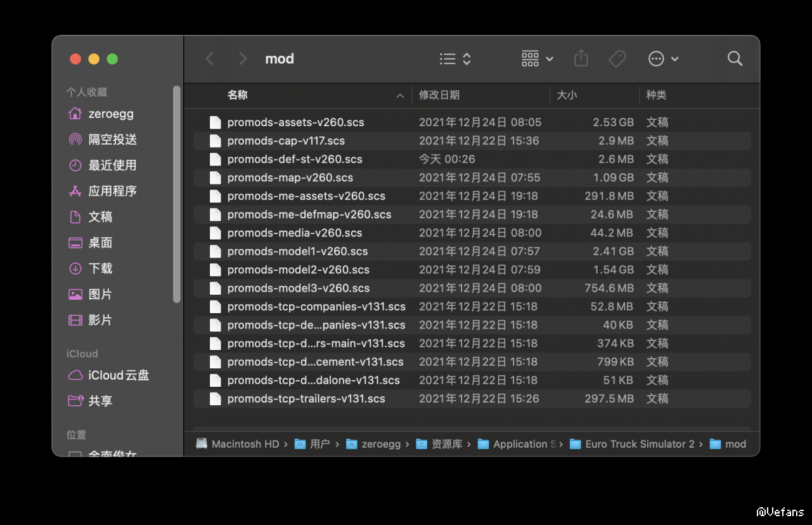Sort by the 种类 column header
The image size is (812, 525).
(x=656, y=95)
